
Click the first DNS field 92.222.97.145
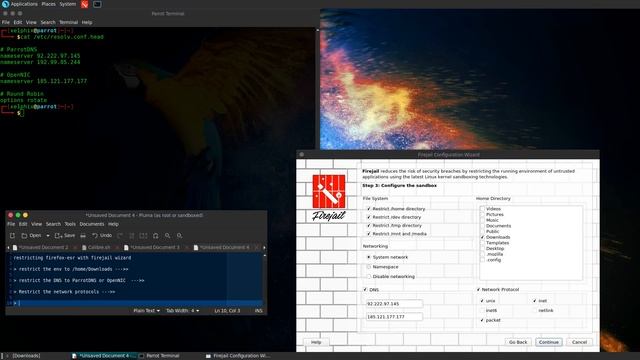pos(394,304)
